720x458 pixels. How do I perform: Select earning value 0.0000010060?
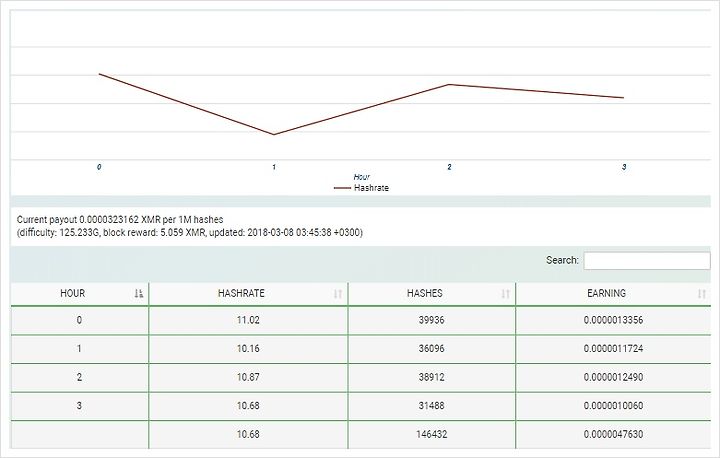click(x=613, y=406)
